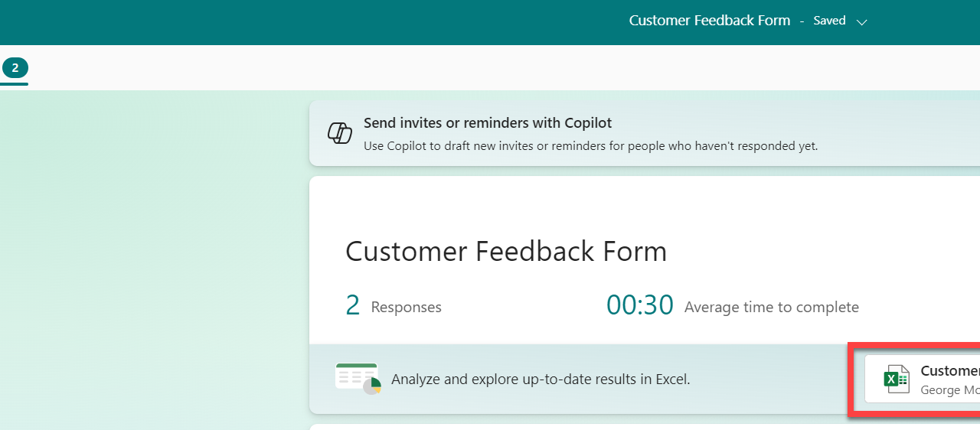Screen dimensions: 980x430
Task: Click the Copilot logo icon
Action: 339,133
